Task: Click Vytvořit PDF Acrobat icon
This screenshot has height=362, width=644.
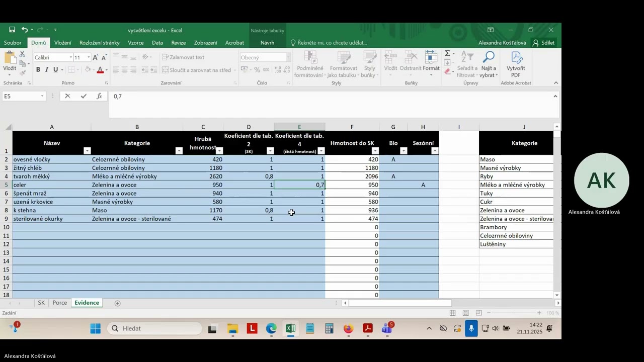Action: click(x=516, y=65)
